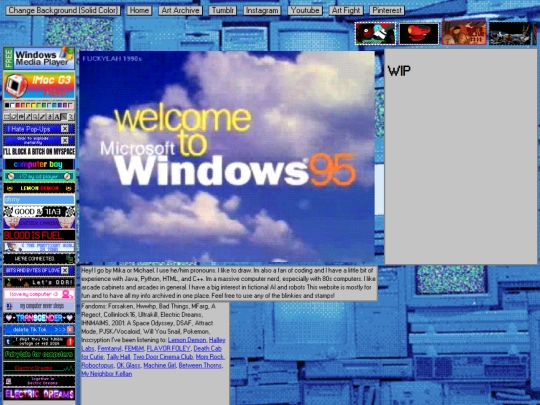Open the Youtube link button
Screen dimensions: 540x405
(305, 10)
